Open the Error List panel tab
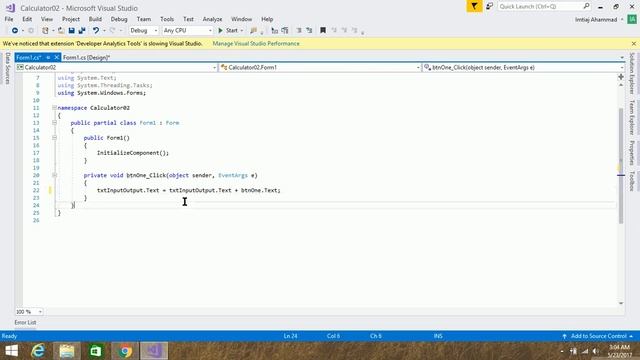 [x=25, y=322]
